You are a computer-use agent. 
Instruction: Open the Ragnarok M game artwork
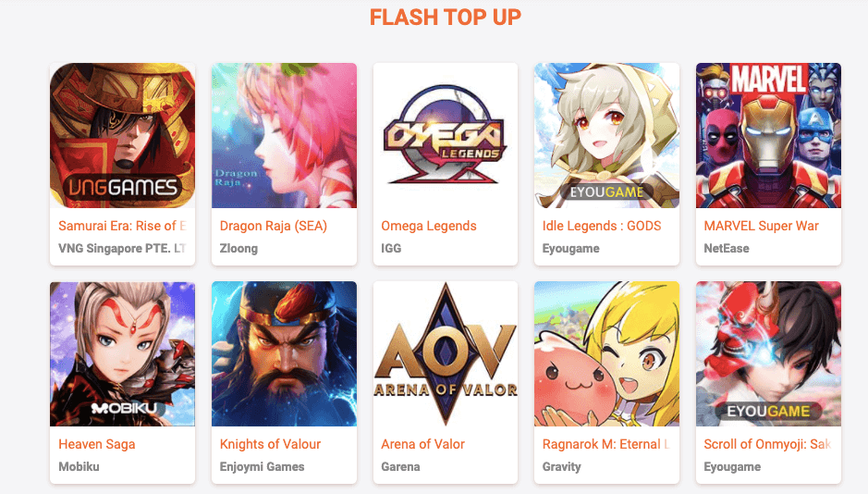[606, 354]
